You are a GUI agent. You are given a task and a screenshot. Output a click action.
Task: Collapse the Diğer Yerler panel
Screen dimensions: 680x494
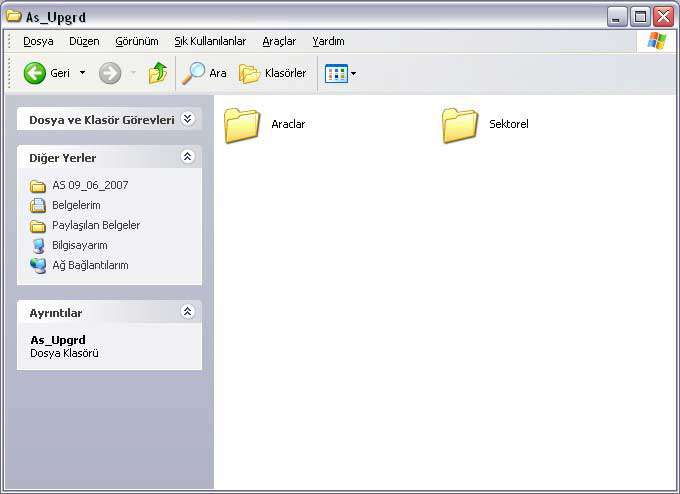[187, 157]
